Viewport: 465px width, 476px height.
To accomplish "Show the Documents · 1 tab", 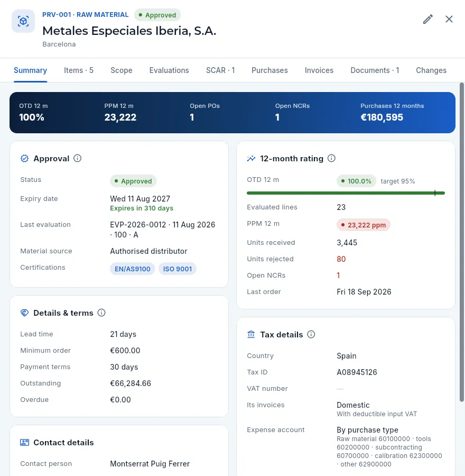I will [375, 70].
